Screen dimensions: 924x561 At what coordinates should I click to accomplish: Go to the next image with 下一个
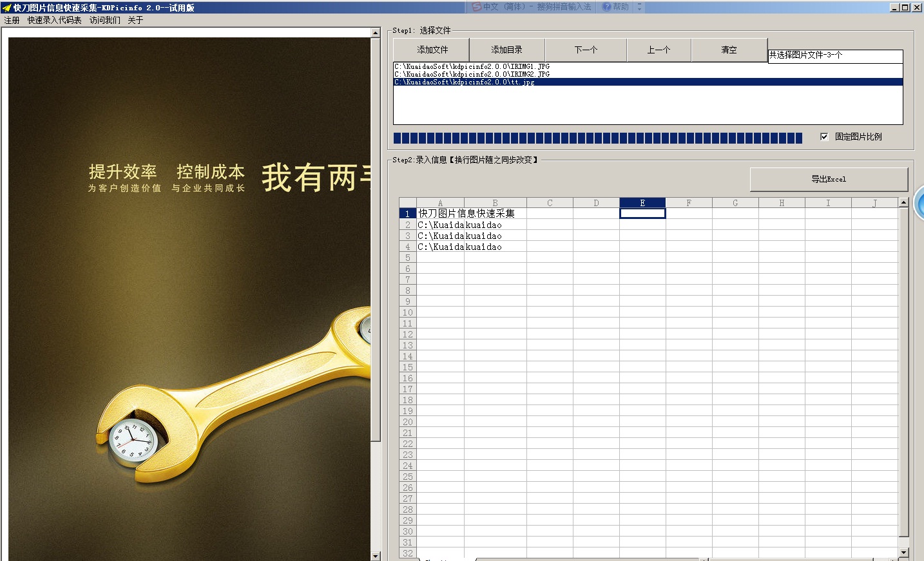pos(586,50)
